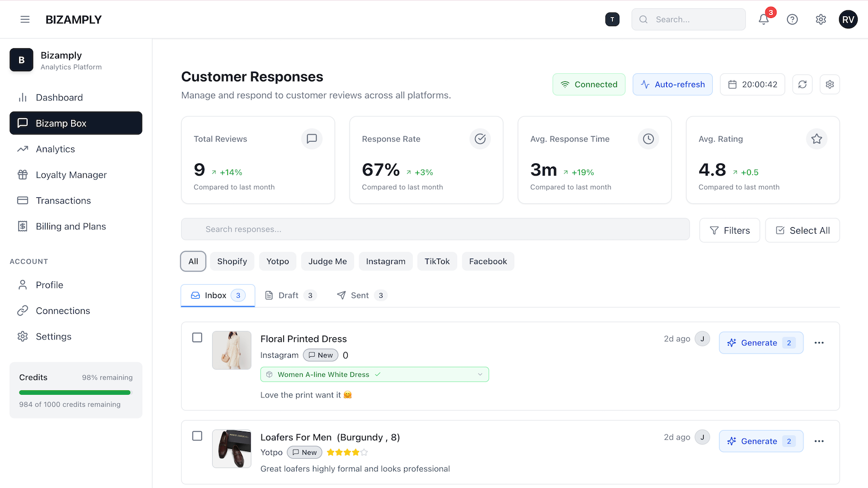Open the Loyalty Manager
Image resolution: width=868 pixels, height=488 pixels.
point(71,175)
